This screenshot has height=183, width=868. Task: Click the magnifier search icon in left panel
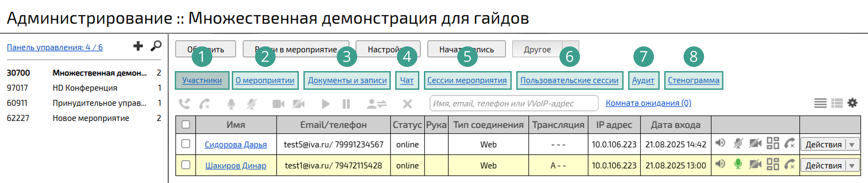[x=156, y=46]
